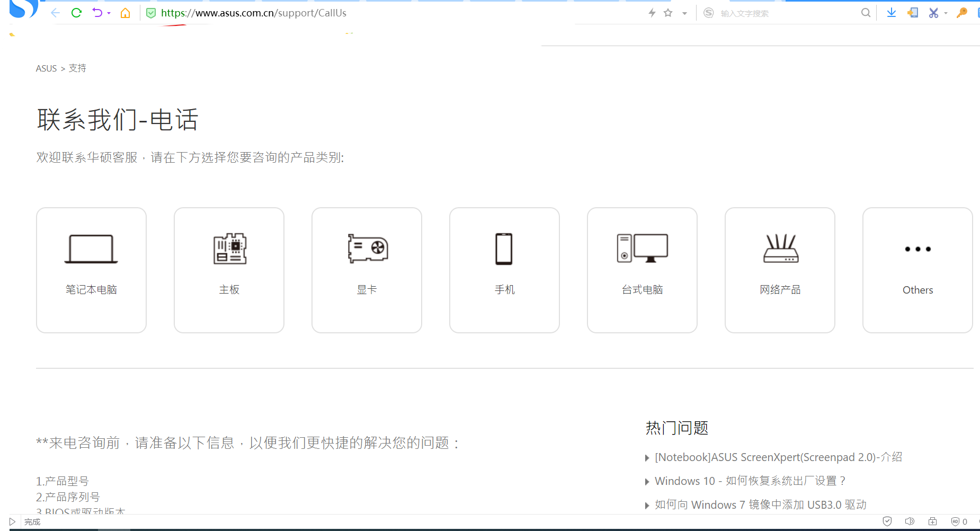Select the router icon in 网络产品 card

point(781,248)
